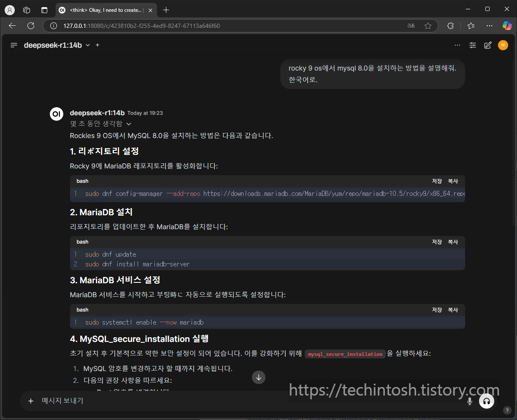The width and height of the screenshot is (517, 420).
Task: Click the question mark help icon
Action: (x=507, y=410)
